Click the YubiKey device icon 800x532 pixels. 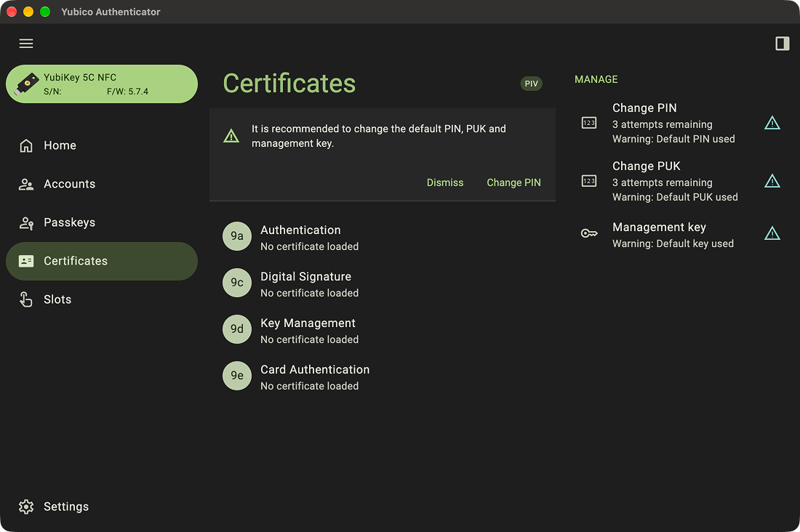click(26, 84)
